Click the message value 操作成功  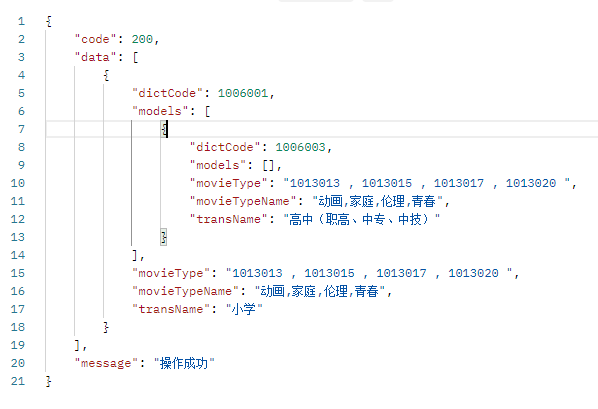[184, 363]
